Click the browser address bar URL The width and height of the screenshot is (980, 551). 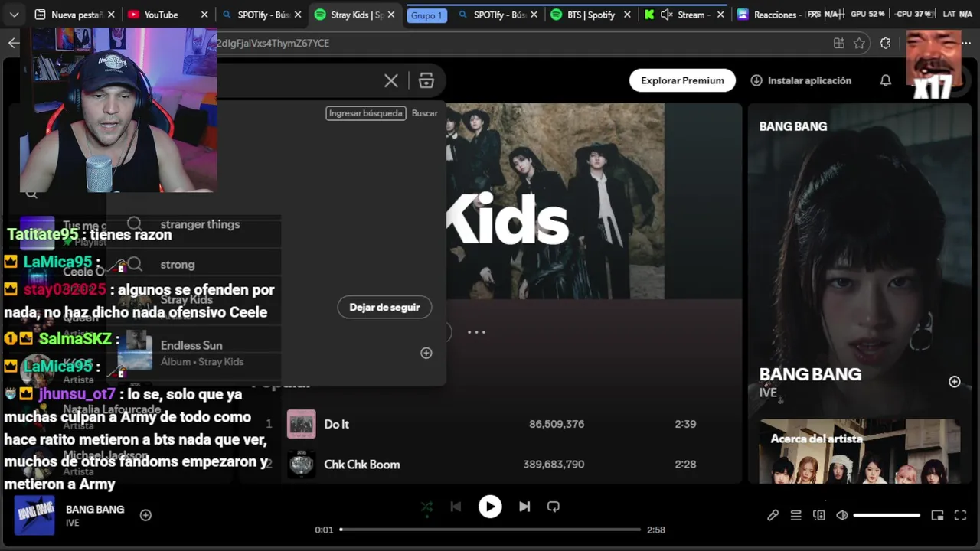[x=273, y=44]
